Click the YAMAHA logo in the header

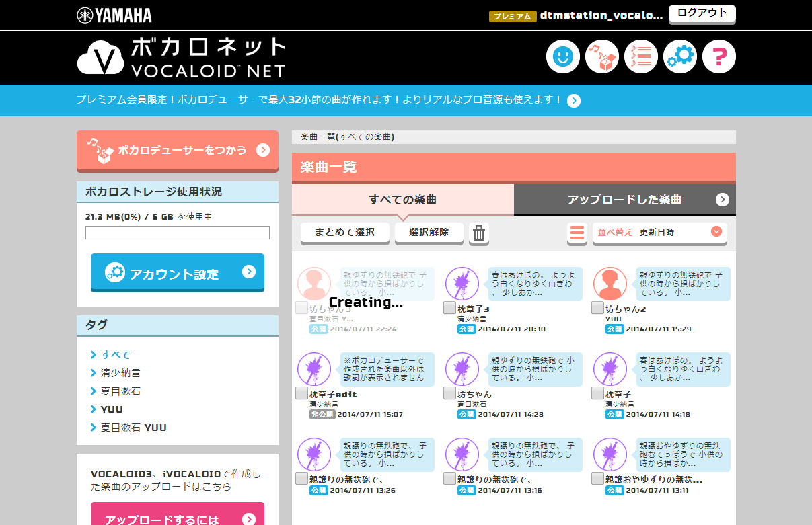click(114, 15)
